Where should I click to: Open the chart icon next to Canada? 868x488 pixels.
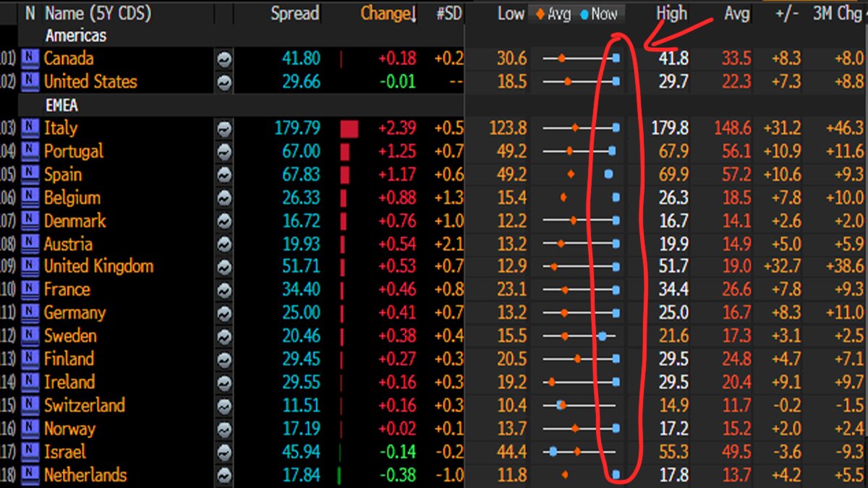(224, 60)
